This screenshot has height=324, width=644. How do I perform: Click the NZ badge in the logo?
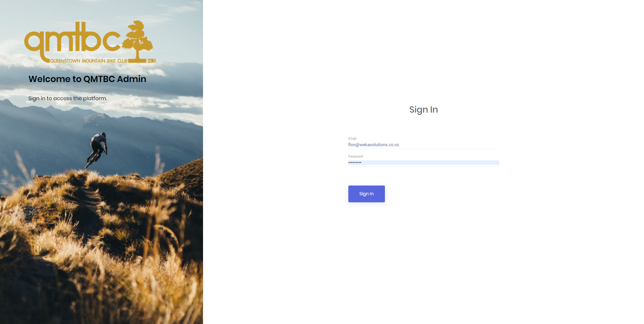pos(152,61)
